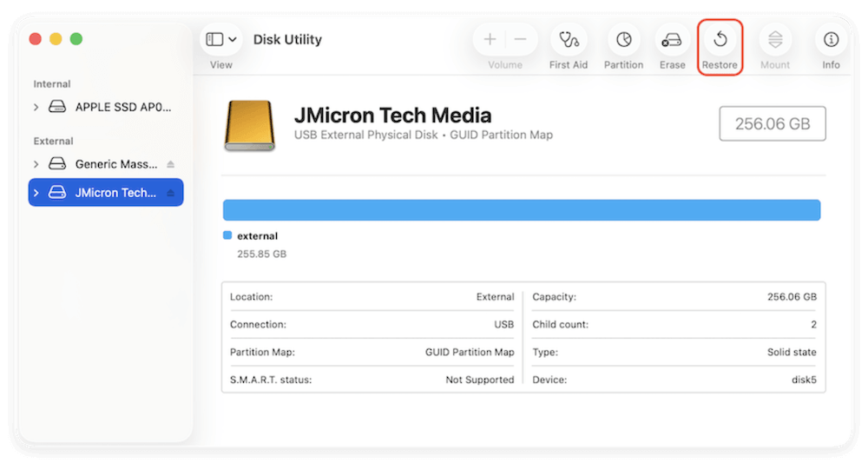
Task: Click the Mount toolbar icon
Action: [775, 39]
